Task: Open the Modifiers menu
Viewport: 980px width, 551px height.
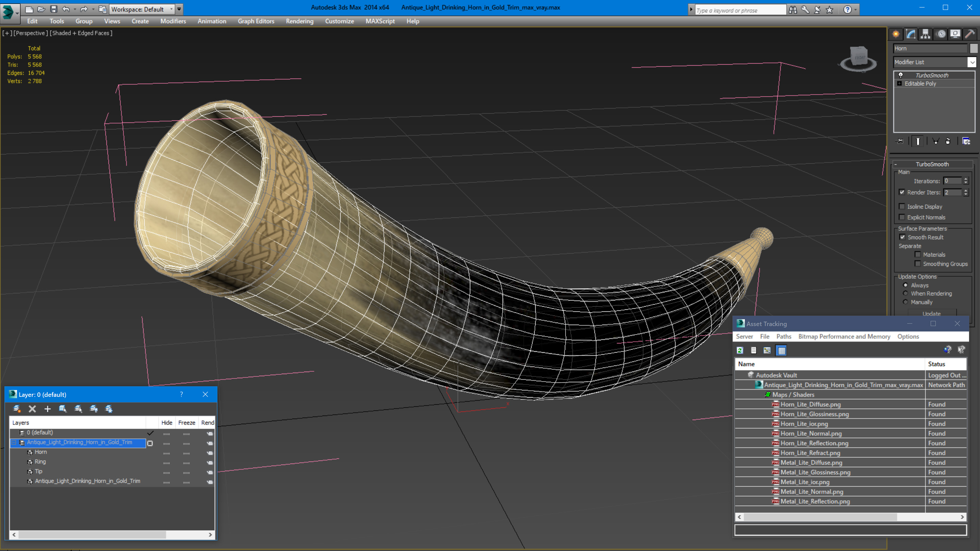Action: (x=173, y=21)
